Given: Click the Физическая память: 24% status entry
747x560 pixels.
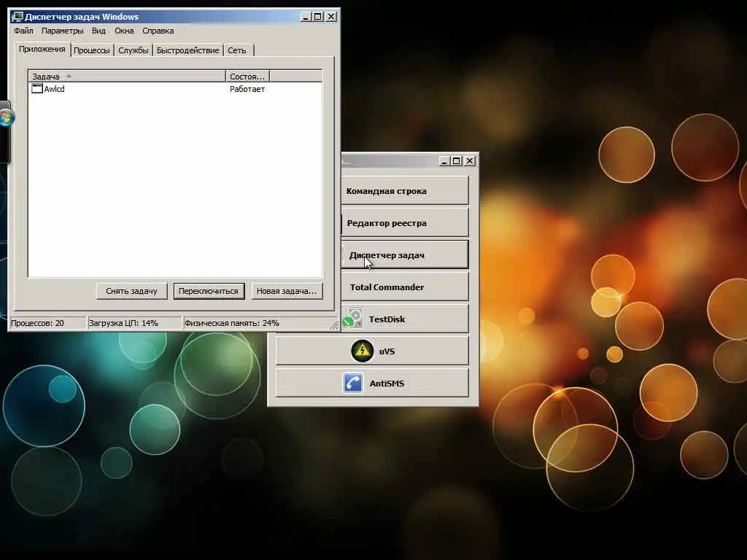Looking at the screenshot, I should pos(258,323).
